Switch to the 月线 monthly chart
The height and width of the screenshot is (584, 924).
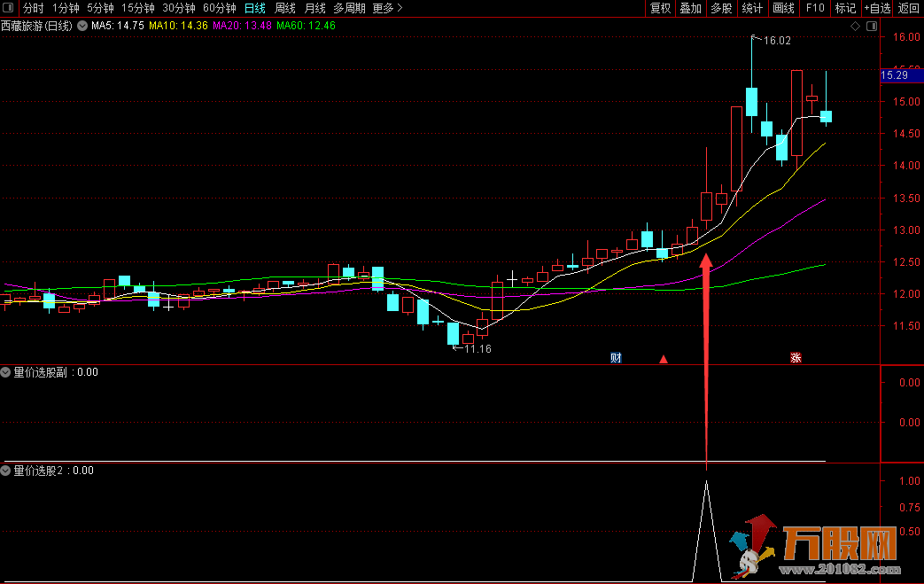click(x=315, y=8)
